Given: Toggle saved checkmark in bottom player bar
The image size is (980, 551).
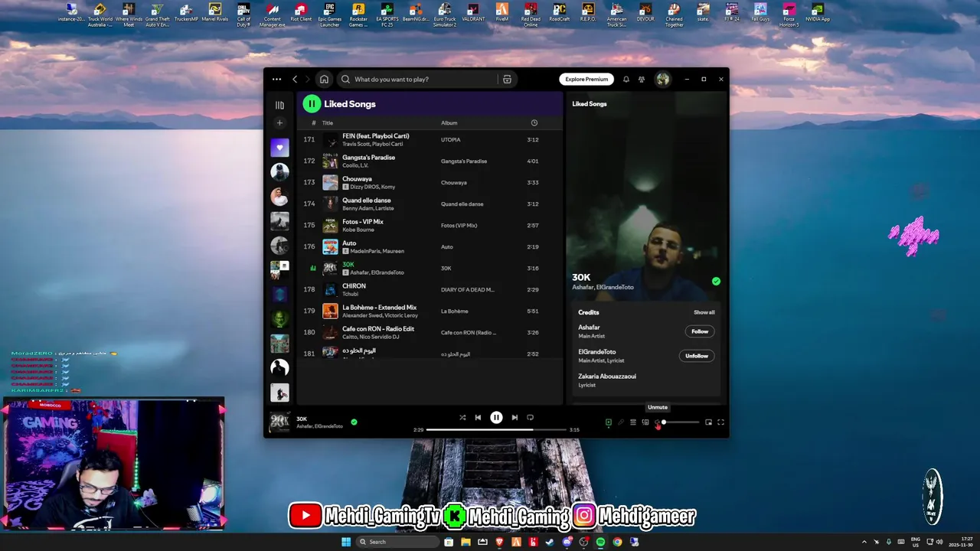Looking at the screenshot, I should pos(354,422).
